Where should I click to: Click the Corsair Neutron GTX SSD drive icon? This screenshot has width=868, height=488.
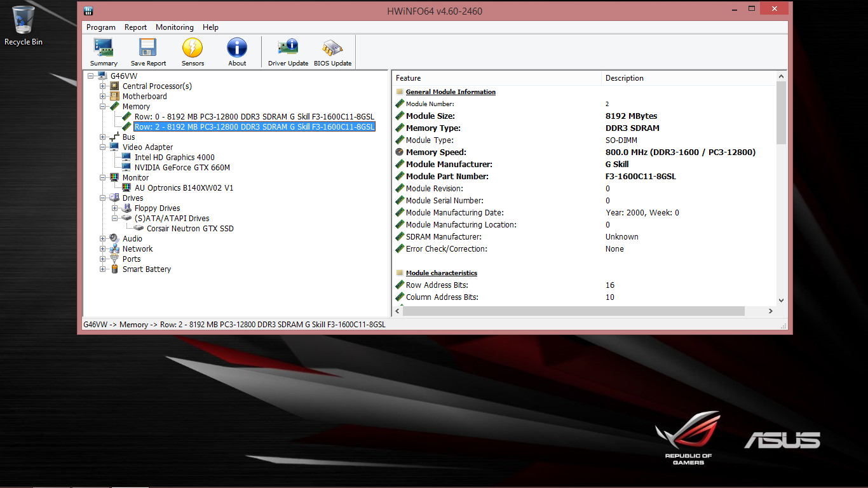[x=139, y=228]
